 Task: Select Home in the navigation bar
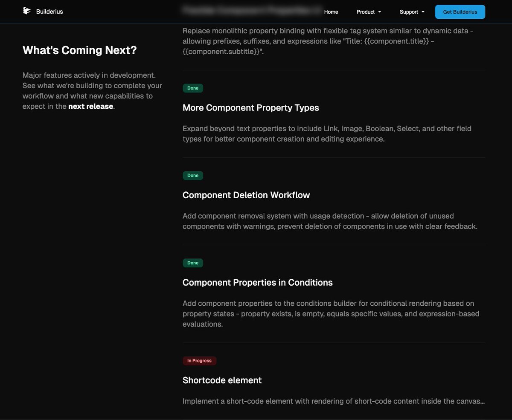coord(331,12)
